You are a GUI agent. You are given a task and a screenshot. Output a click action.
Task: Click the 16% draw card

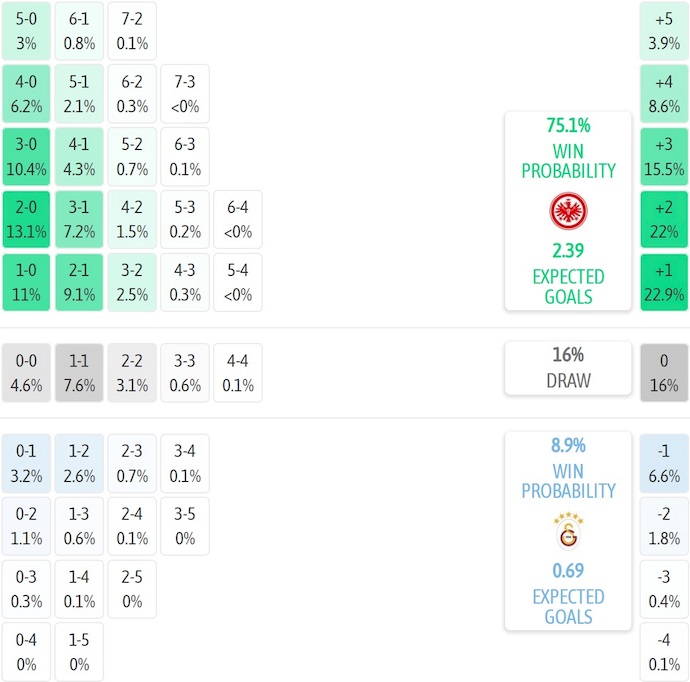click(x=568, y=367)
